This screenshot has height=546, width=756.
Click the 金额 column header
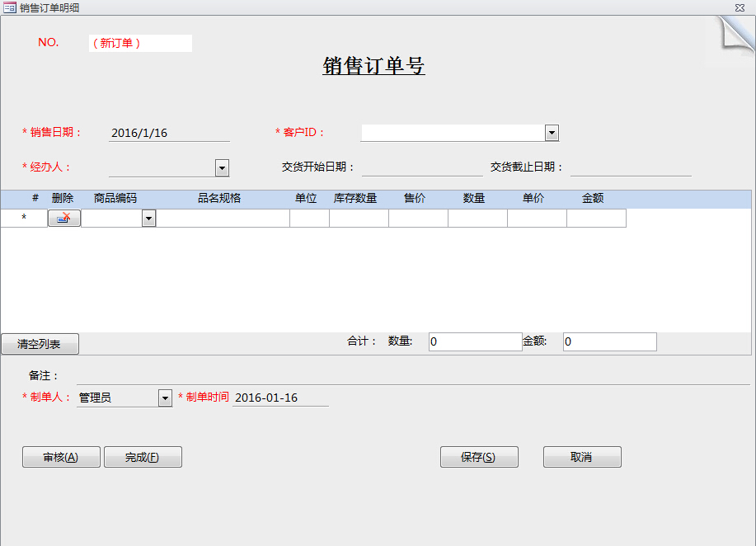tap(593, 198)
